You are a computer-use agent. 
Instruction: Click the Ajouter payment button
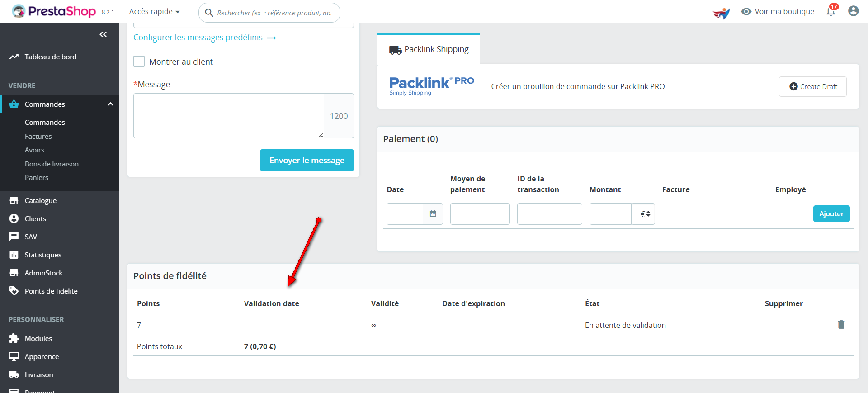coord(831,214)
